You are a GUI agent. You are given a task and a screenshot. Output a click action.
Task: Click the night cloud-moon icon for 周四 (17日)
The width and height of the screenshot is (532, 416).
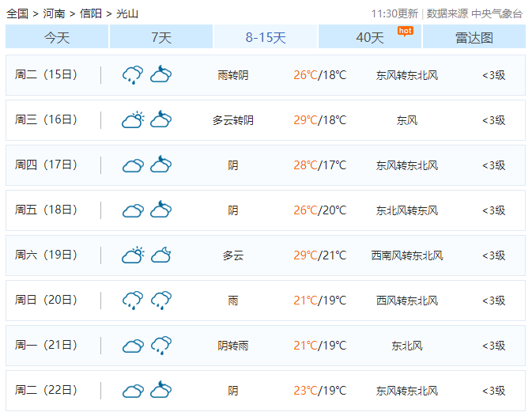click(161, 165)
